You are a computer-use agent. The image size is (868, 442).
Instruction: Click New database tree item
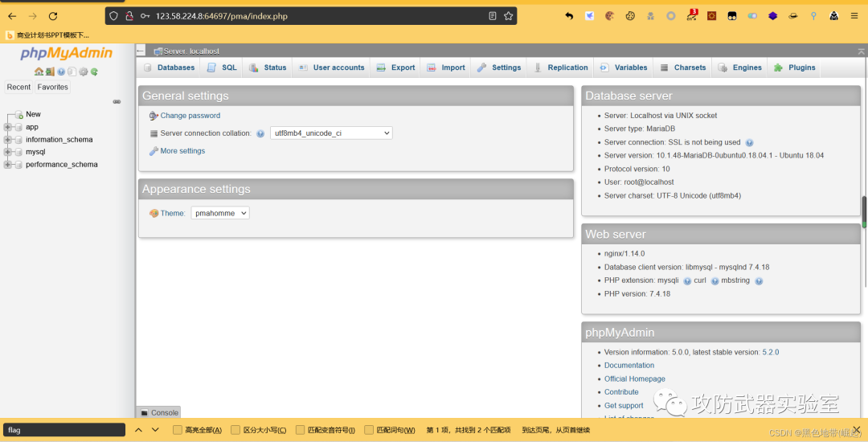[33, 114]
